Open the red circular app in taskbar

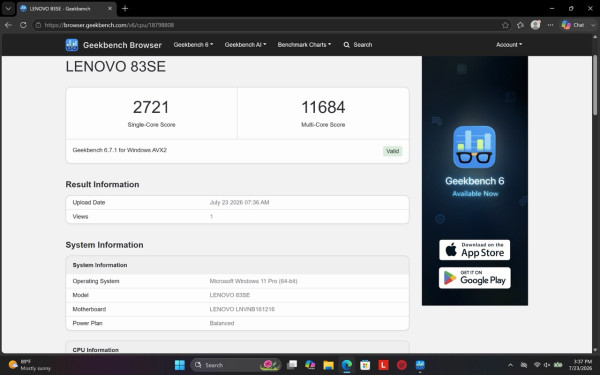(x=401, y=365)
